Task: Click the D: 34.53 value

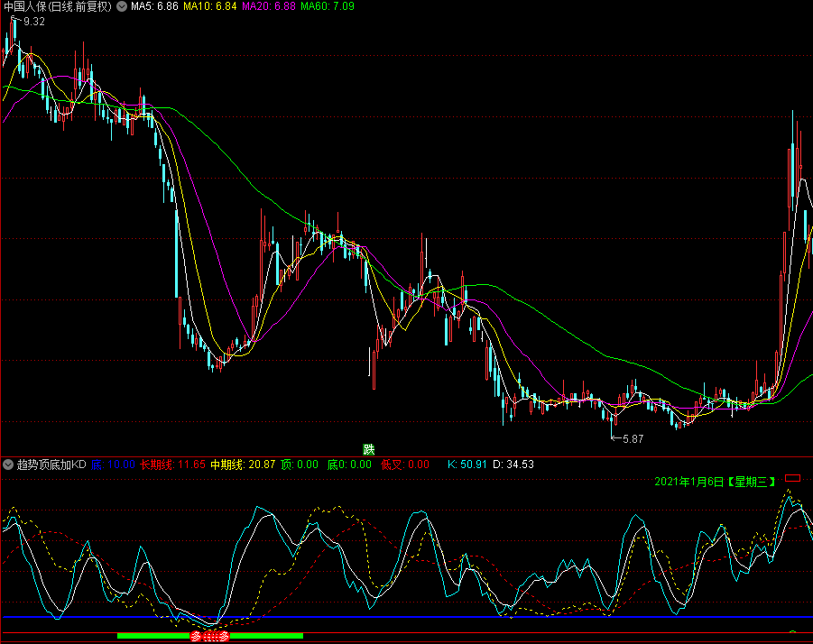Action: pyautogui.click(x=513, y=465)
